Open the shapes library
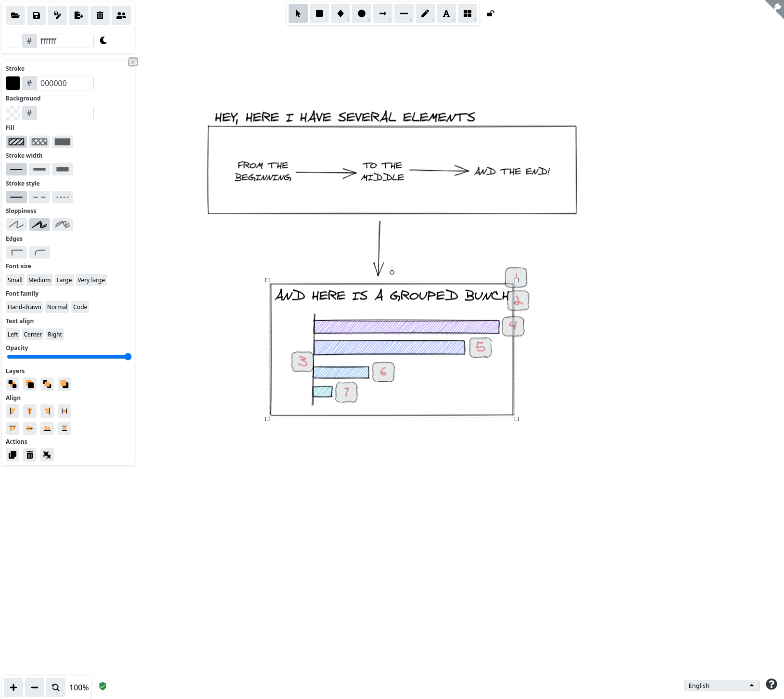The height and width of the screenshot is (699, 784). [x=468, y=13]
